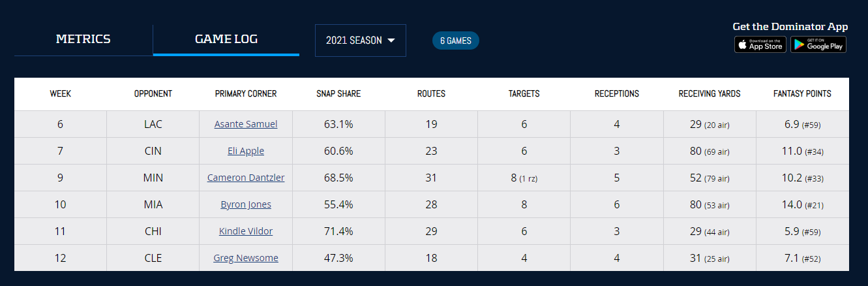Click the Targets column header

(x=524, y=94)
